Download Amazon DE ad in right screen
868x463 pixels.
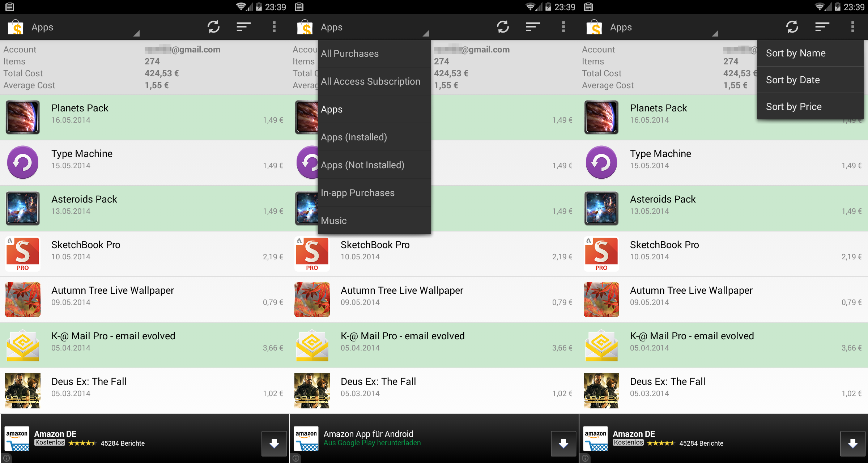pyautogui.click(x=853, y=443)
